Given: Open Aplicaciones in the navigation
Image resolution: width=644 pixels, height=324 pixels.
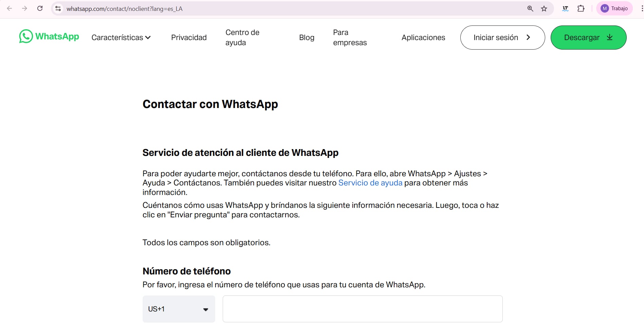Looking at the screenshot, I should point(423,37).
